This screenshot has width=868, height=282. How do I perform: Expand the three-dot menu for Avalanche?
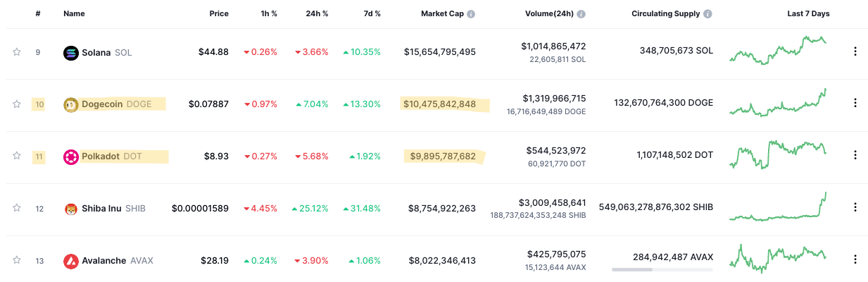coord(855,260)
